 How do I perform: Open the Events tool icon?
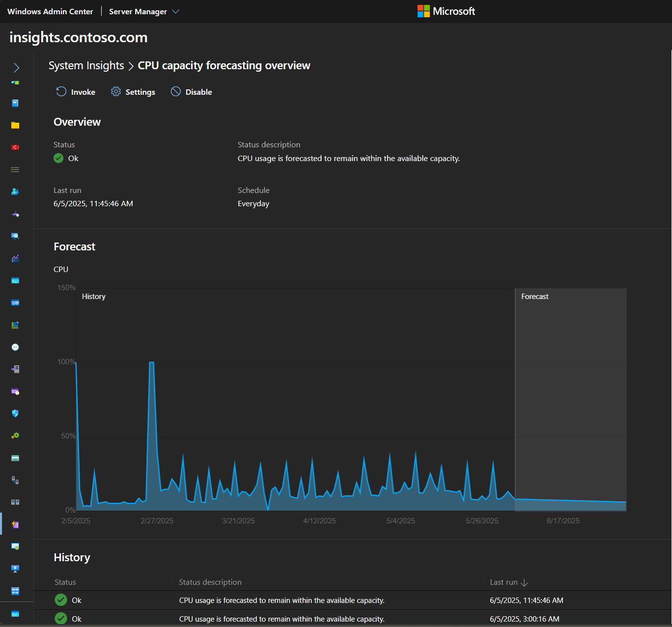pyautogui.click(x=15, y=103)
